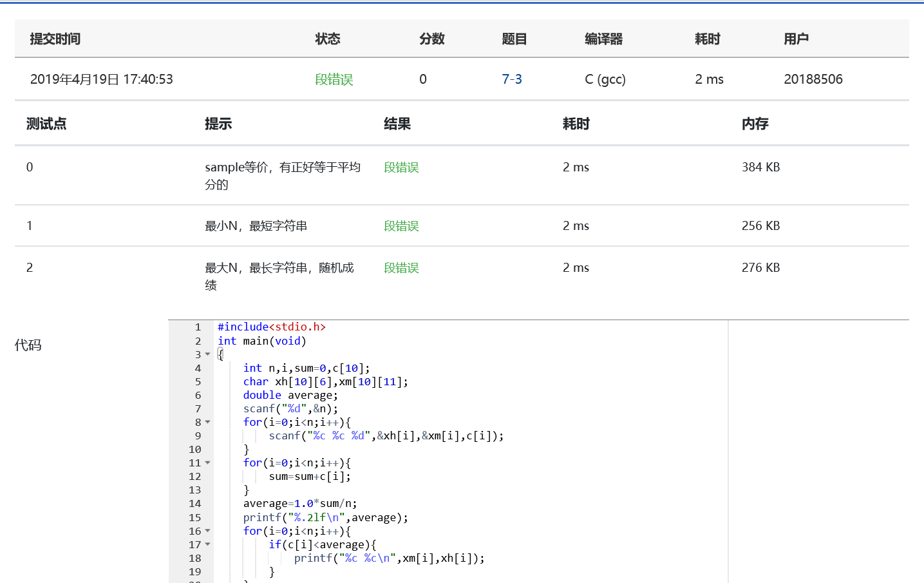924x583 pixels.
Task: Select user ID 20188506
Action: (813, 79)
